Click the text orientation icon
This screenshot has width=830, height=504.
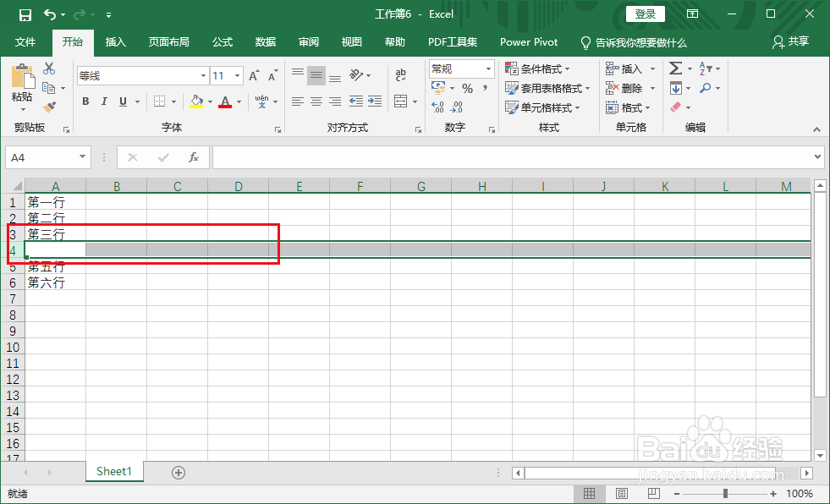(x=357, y=75)
